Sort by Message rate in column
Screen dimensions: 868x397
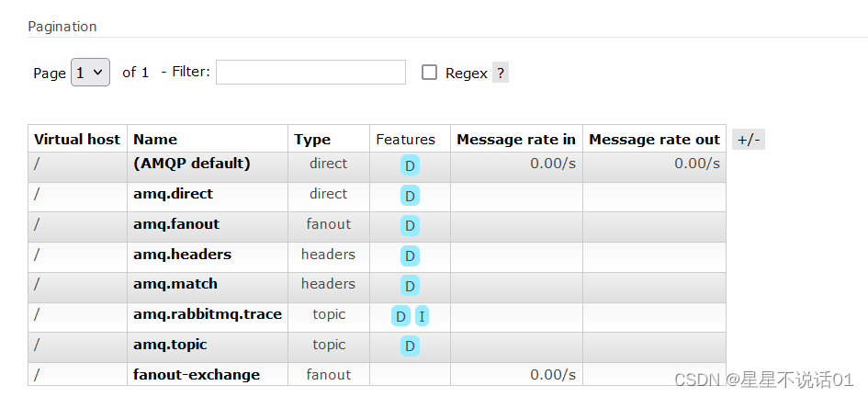(516, 140)
